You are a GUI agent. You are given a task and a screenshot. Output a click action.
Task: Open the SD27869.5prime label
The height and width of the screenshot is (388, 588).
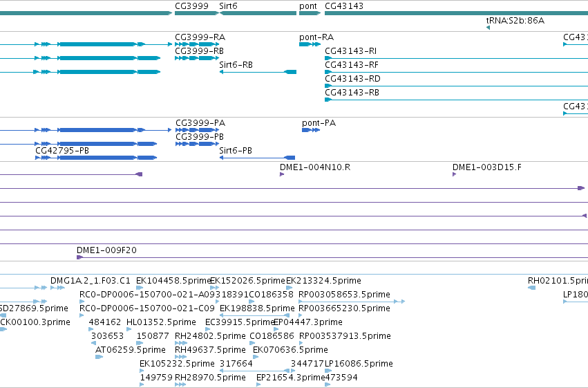[x=34, y=309]
